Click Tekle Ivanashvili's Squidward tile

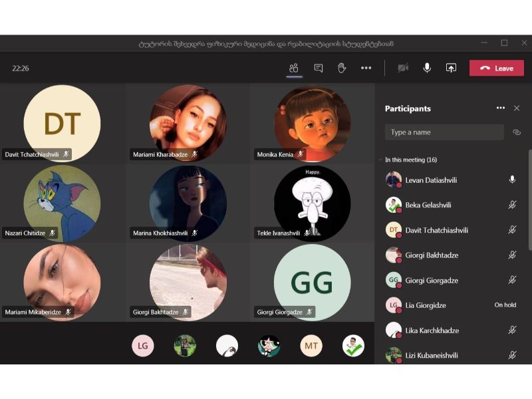313,203
